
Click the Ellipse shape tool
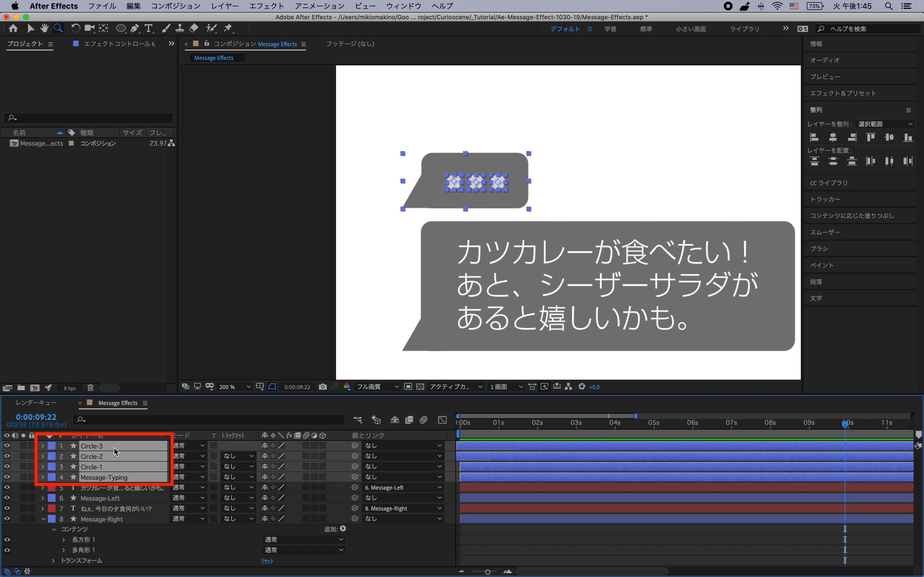coord(121,28)
